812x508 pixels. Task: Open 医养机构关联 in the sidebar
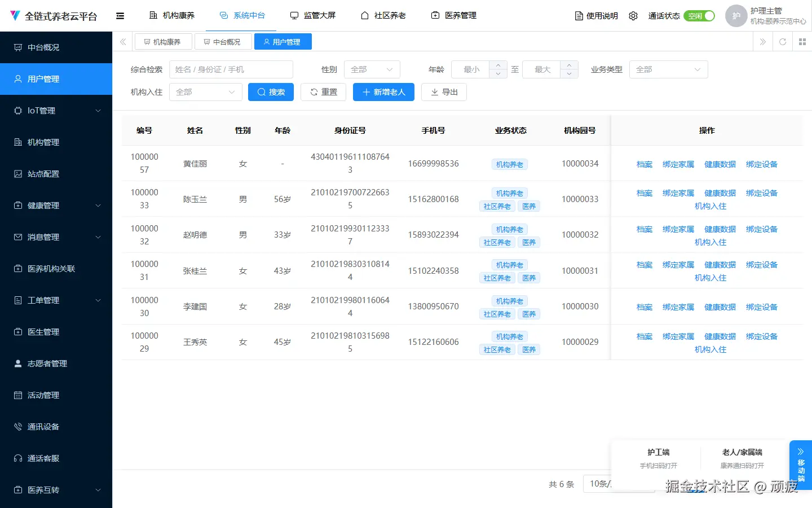(x=56, y=269)
